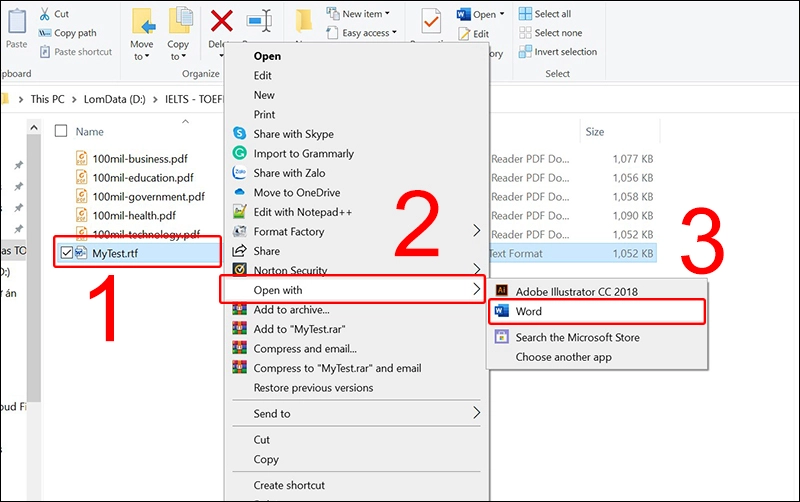This screenshot has height=502, width=800.
Task: Select Word in the Open with submenu
Action: pos(597,311)
